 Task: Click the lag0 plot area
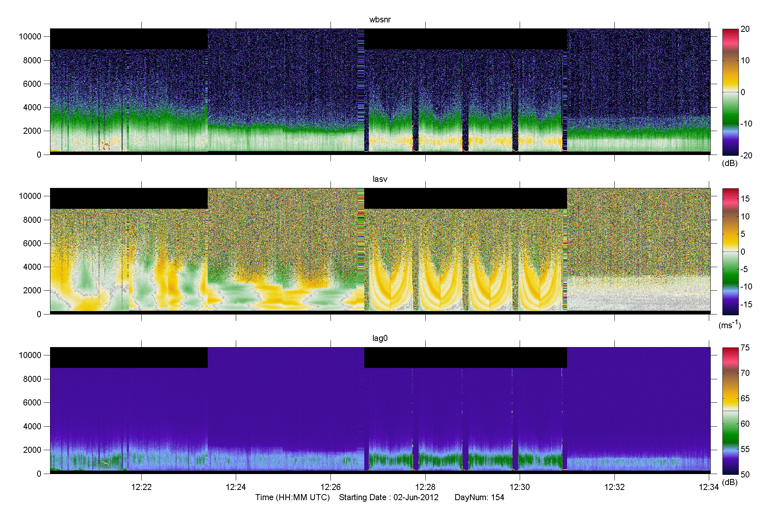pyautogui.click(x=380, y=410)
